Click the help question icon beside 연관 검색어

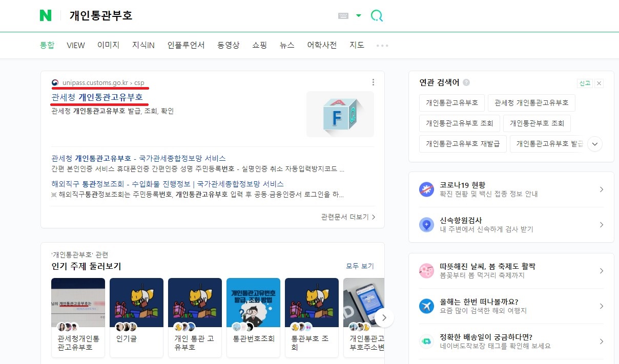[466, 82]
